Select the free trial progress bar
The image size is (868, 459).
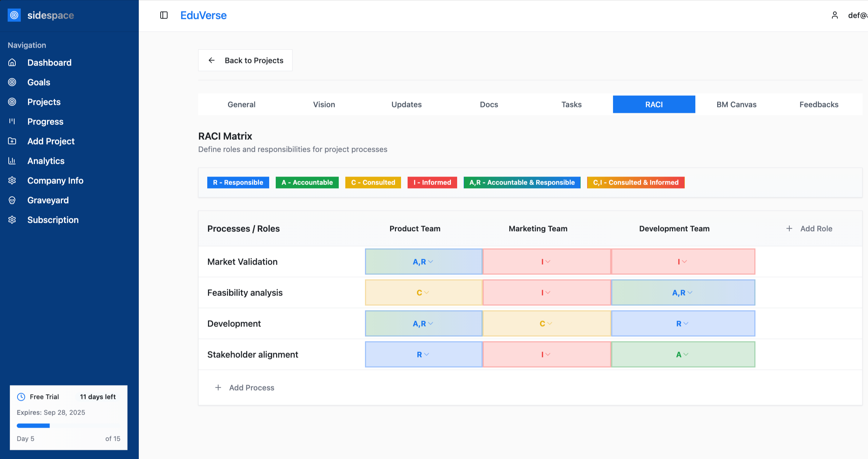coord(68,426)
